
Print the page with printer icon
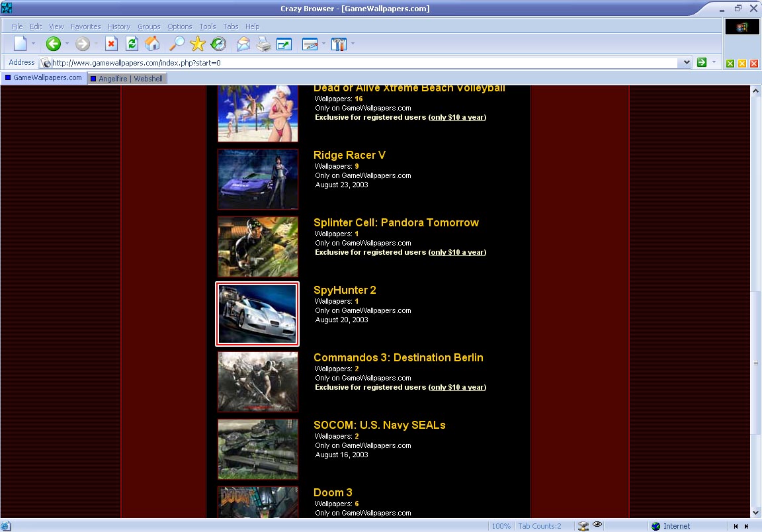coord(263,44)
